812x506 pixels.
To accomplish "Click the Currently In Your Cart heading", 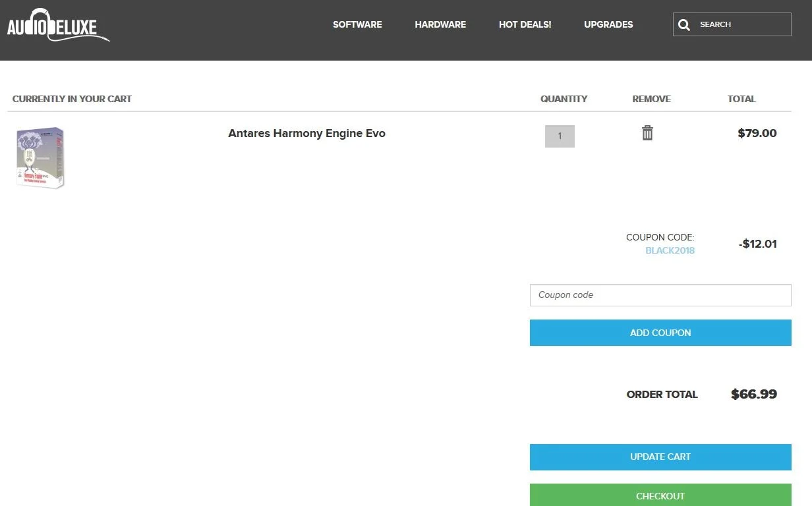I will 72,99.
